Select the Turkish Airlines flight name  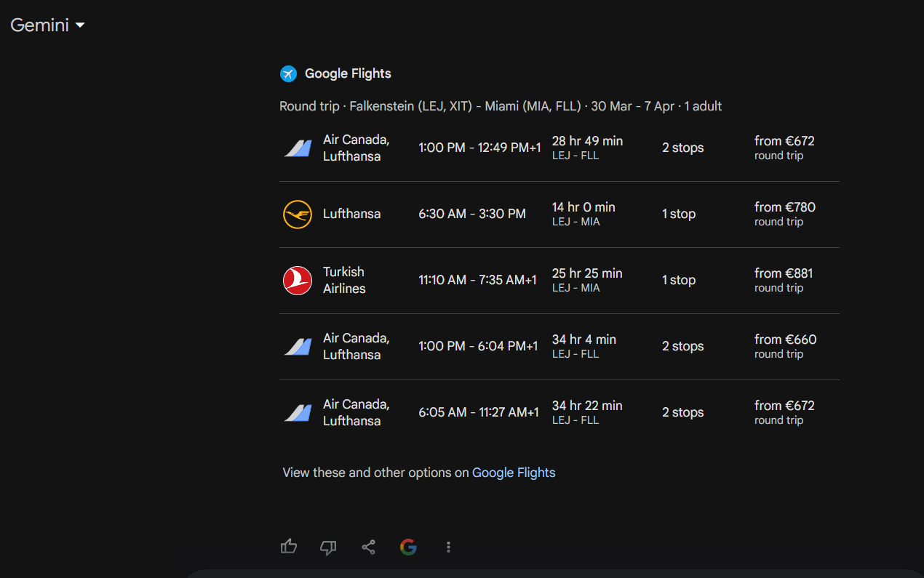[x=344, y=281]
